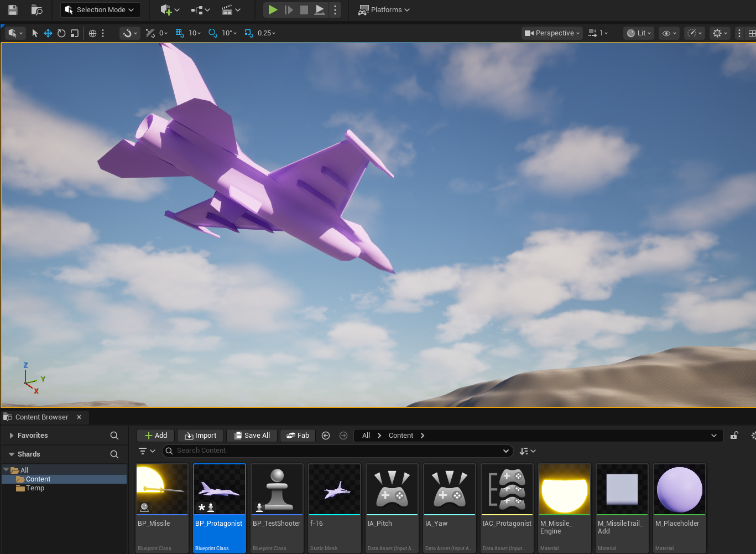Toggle actor snapping distance icon
Viewport: 756px width, 554px height.
click(x=150, y=33)
